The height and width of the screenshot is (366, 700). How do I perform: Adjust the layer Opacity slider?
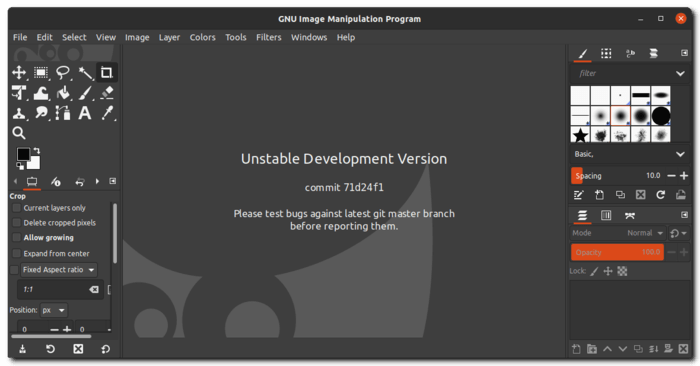[617, 253]
